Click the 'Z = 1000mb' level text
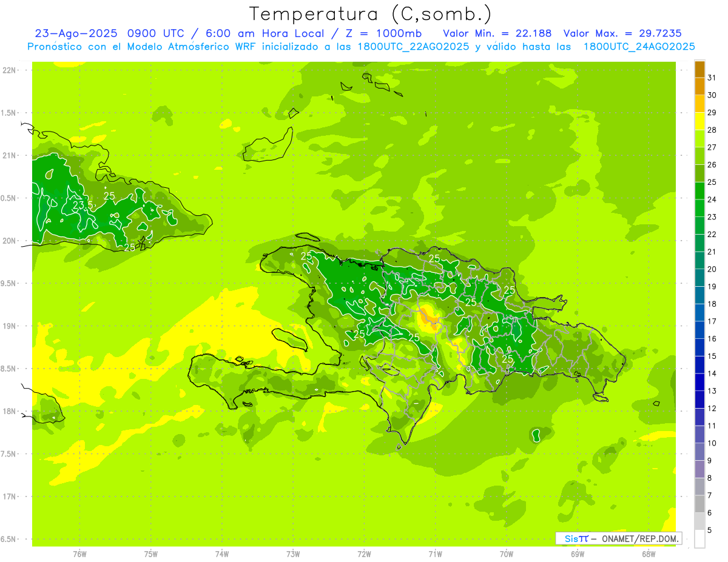This screenshot has height=562, width=728. coord(382,33)
